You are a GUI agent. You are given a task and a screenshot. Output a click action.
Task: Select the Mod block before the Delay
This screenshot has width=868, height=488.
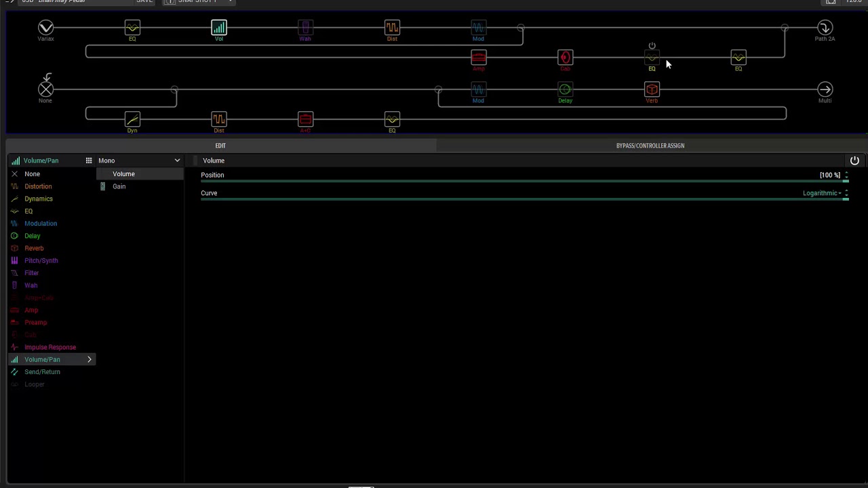478,89
